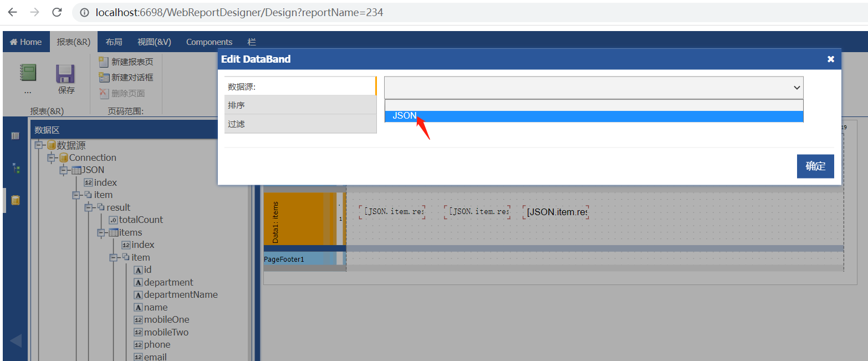Collapse the items table node

(x=101, y=232)
